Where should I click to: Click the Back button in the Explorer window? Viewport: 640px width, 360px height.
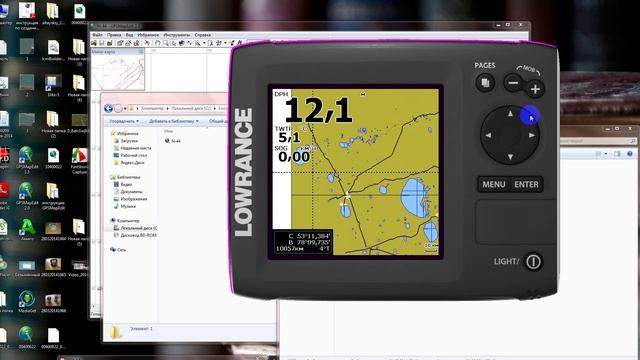point(109,109)
